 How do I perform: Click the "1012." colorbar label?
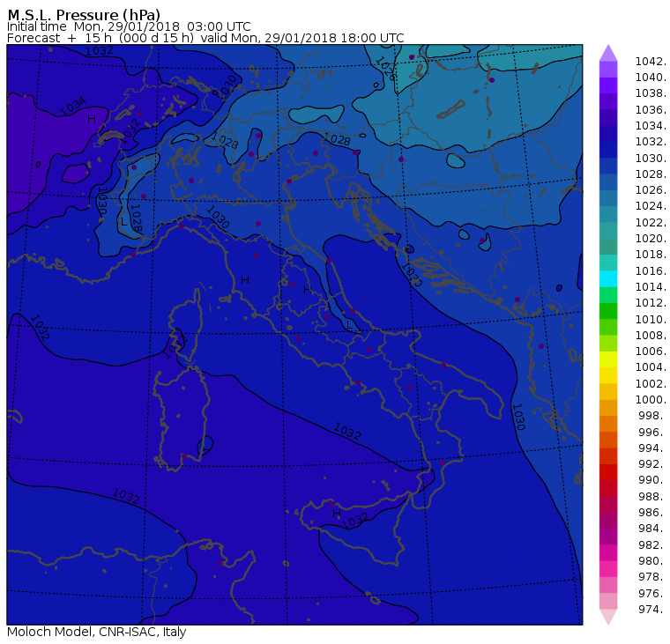point(651,303)
